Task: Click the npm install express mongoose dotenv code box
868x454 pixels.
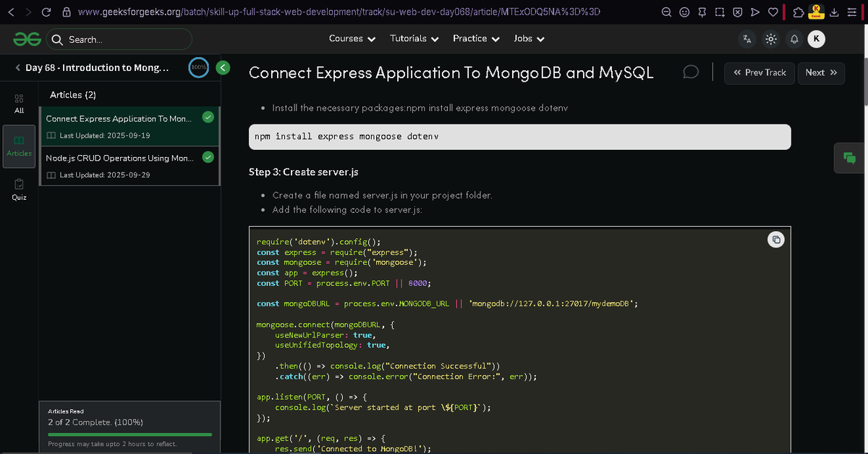Action: coord(519,136)
